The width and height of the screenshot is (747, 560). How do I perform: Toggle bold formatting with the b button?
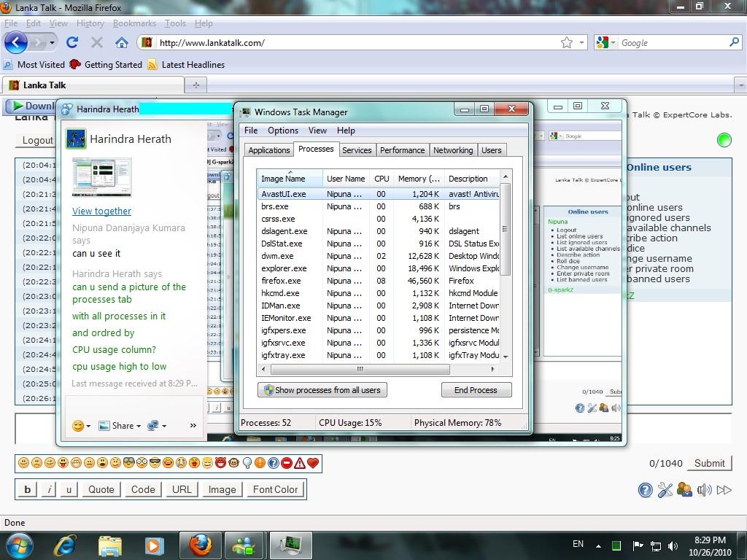pyautogui.click(x=28, y=489)
